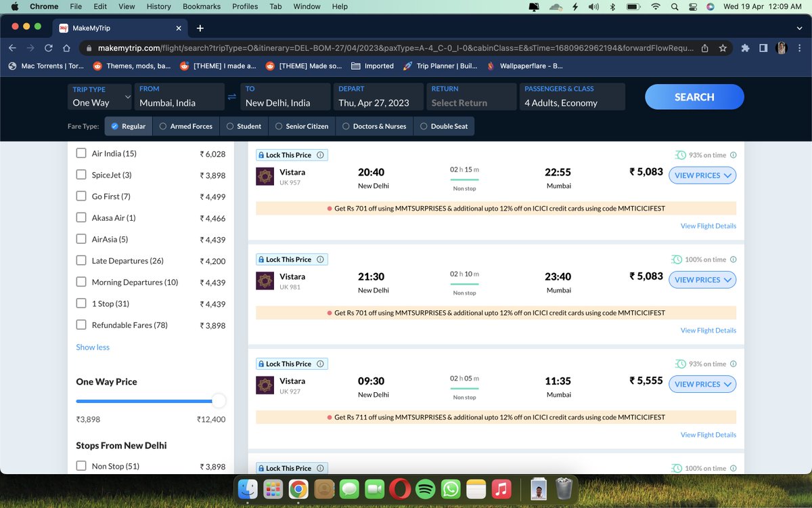Check the Air India (15) filter
Viewport: 812px width, 508px height.
click(x=81, y=153)
